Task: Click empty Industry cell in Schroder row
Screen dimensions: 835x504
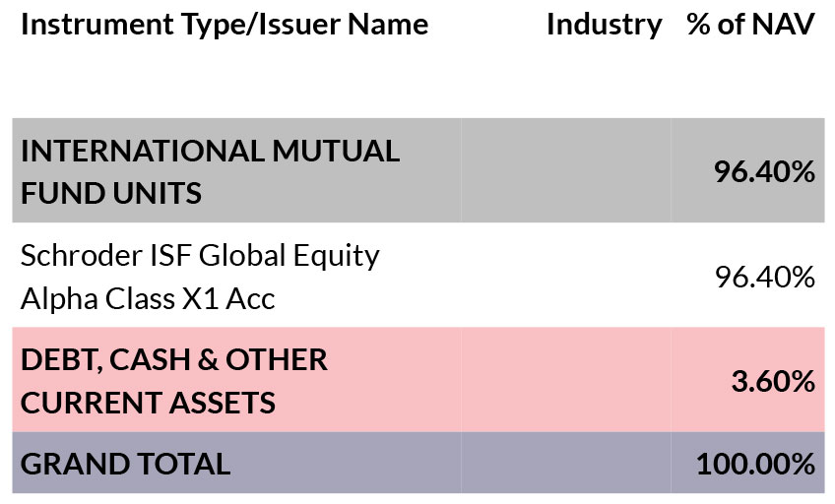Action: (x=565, y=276)
